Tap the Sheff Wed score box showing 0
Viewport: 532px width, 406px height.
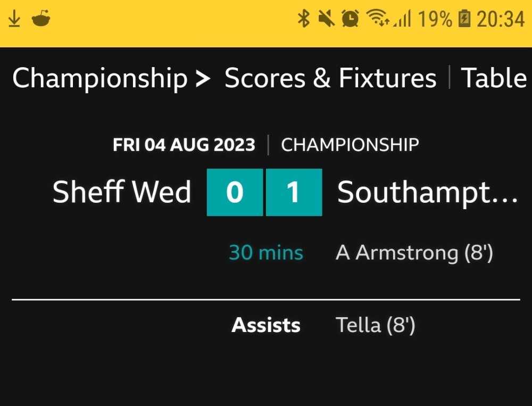tap(235, 192)
